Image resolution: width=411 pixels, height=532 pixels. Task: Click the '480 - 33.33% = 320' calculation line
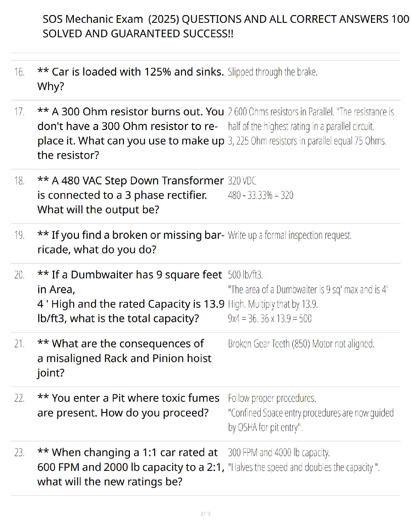tap(261, 195)
